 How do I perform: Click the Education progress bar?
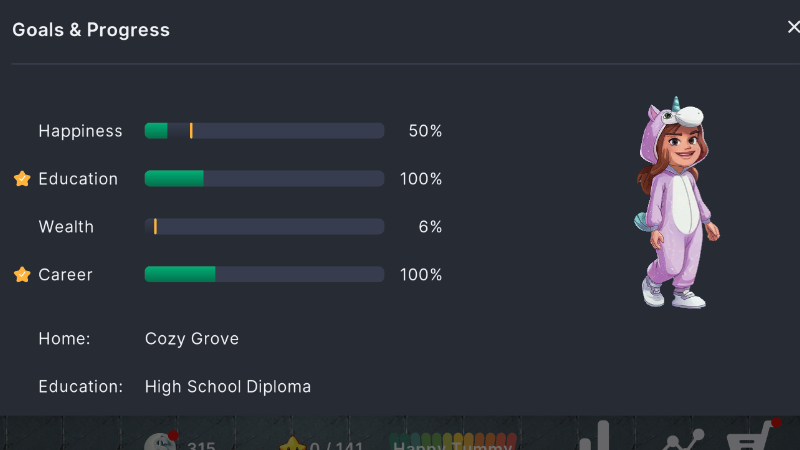tap(264, 179)
